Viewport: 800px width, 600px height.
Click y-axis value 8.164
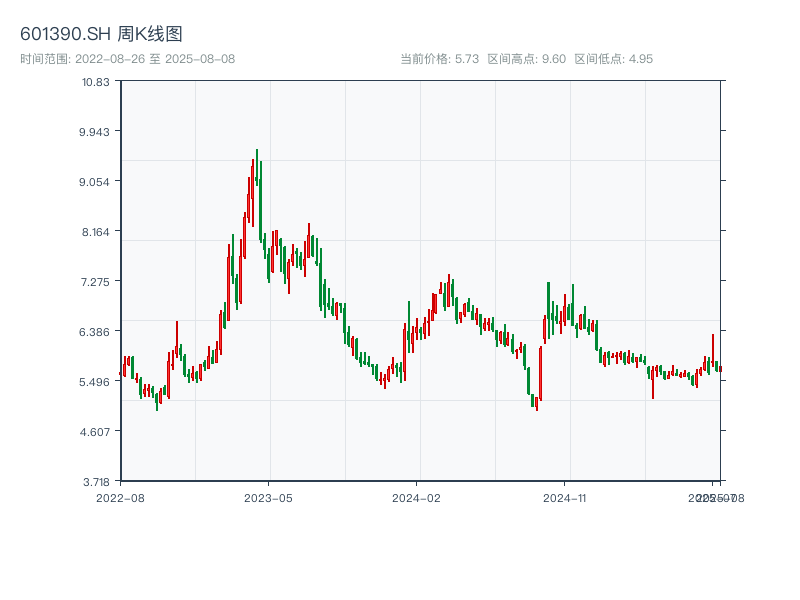click(x=95, y=232)
